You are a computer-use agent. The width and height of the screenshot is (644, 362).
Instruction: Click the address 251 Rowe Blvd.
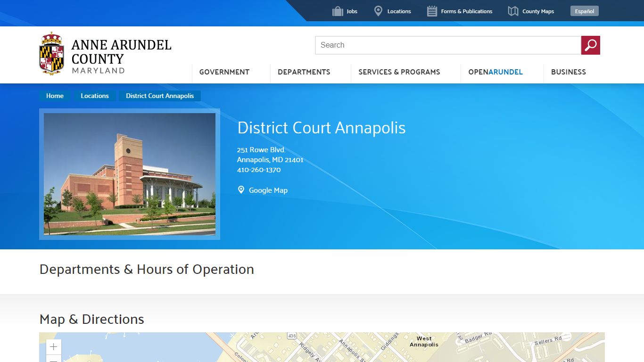click(x=261, y=150)
